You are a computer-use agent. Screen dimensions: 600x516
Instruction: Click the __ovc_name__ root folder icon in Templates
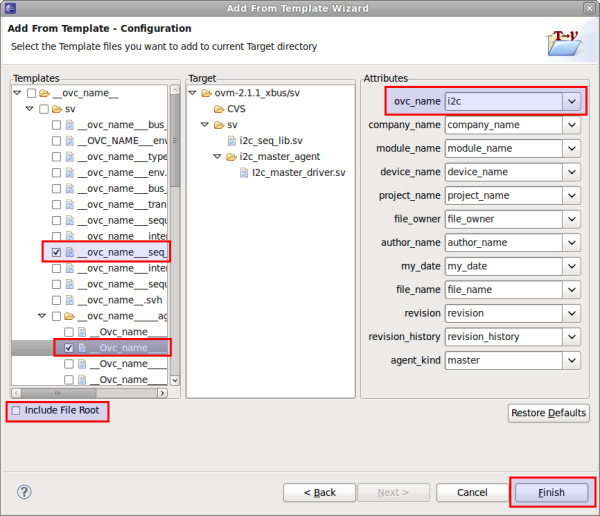tap(44, 93)
